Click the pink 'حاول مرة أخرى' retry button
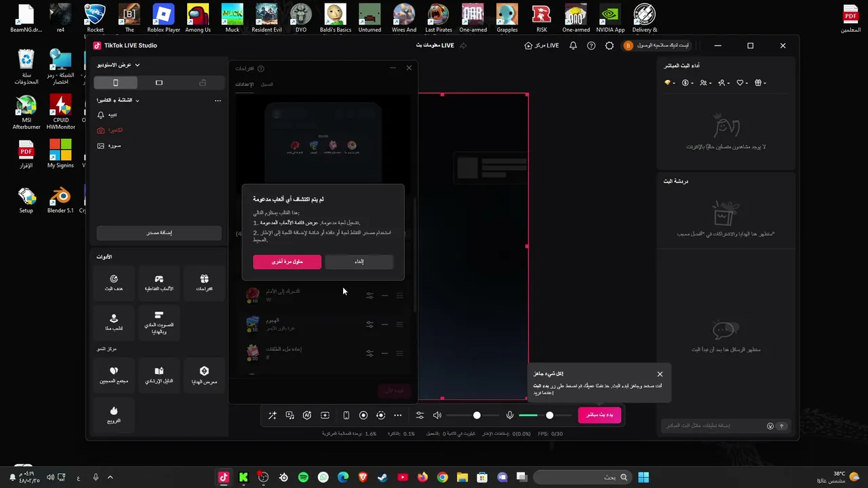The image size is (868, 488). coord(288,262)
